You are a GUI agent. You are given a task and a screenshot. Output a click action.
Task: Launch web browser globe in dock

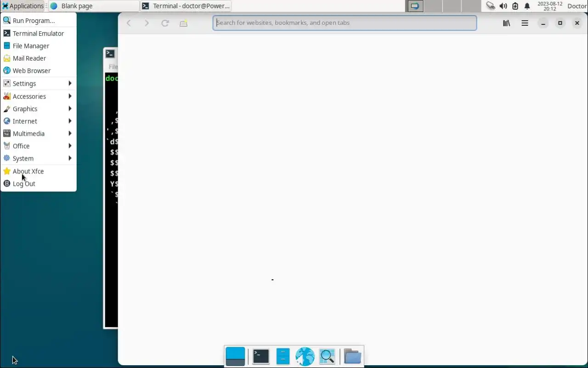pyautogui.click(x=305, y=356)
